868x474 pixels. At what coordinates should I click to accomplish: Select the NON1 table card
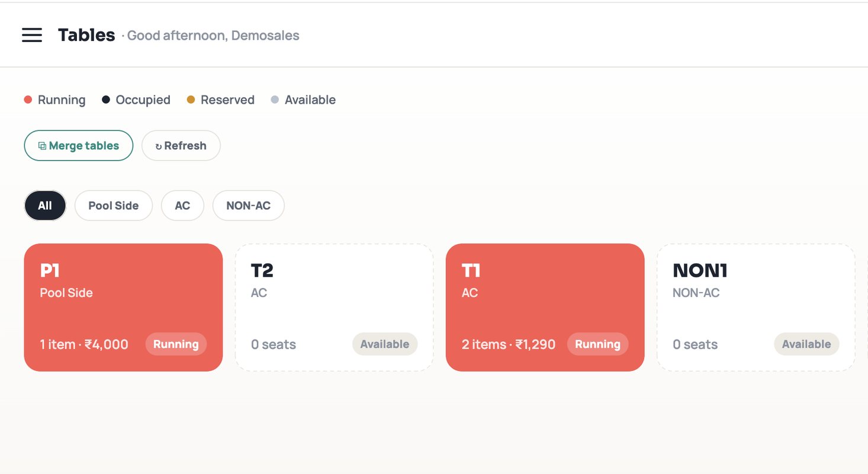756,308
